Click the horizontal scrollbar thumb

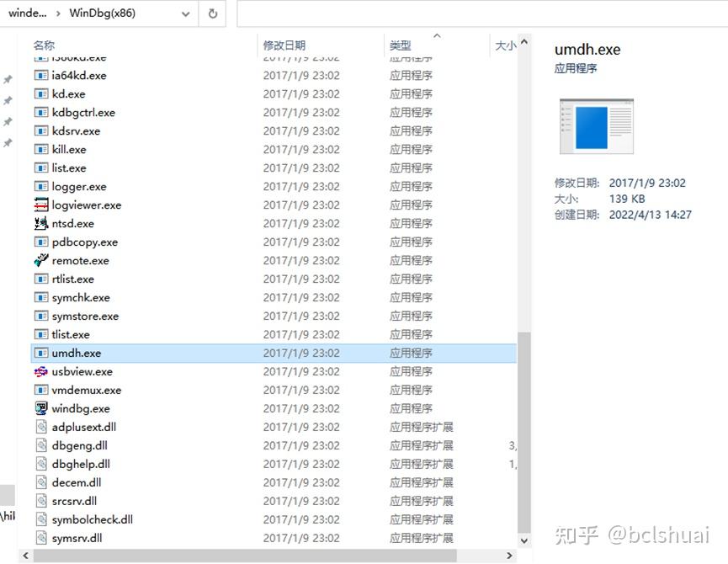[245, 556]
